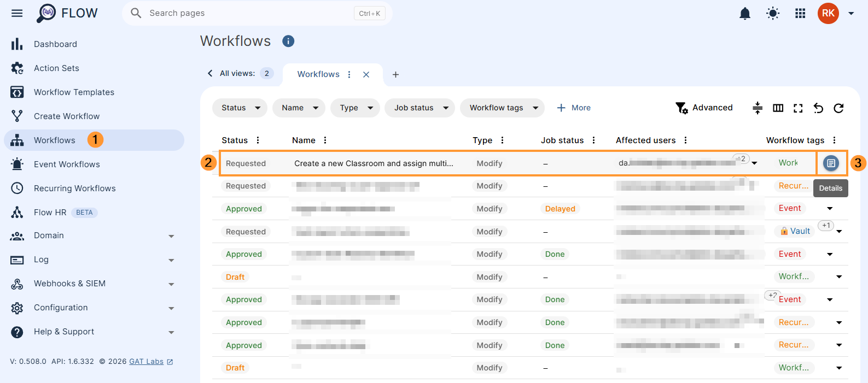Toggle light/dark theme sun icon
Screen dimensions: 868x383
coord(773,13)
